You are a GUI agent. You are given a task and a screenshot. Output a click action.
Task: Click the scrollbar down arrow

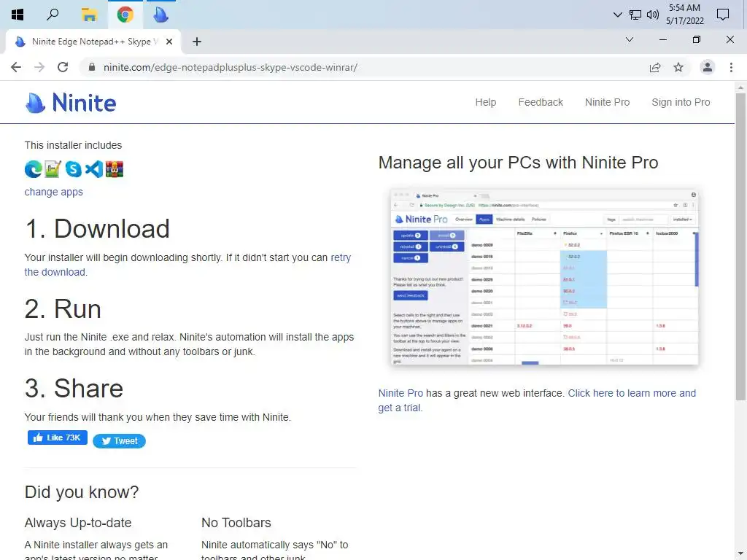click(x=740, y=555)
